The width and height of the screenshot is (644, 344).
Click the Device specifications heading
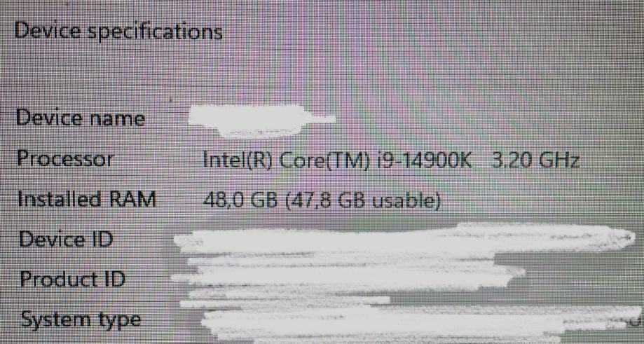(x=118, y=32)
